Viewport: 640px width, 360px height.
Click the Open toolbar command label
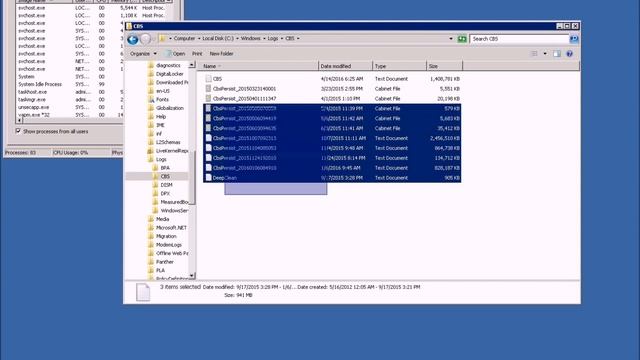click(x=179, y=53)
